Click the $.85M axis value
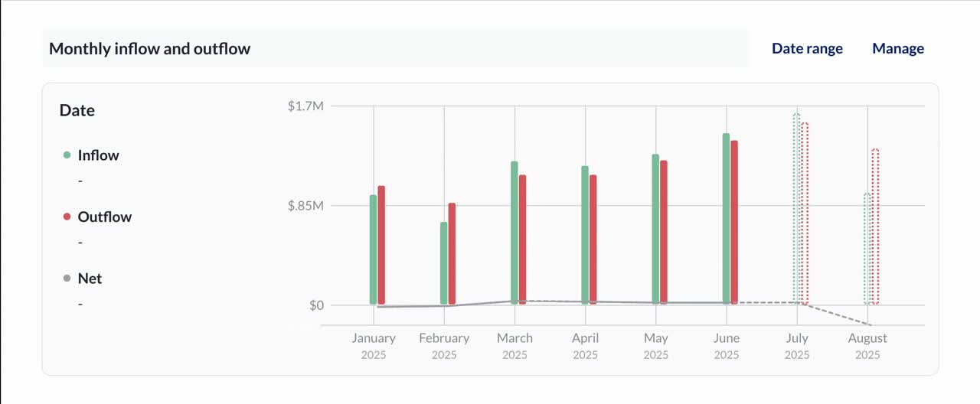This screenshot has width=980, height=404. [305, 206]
